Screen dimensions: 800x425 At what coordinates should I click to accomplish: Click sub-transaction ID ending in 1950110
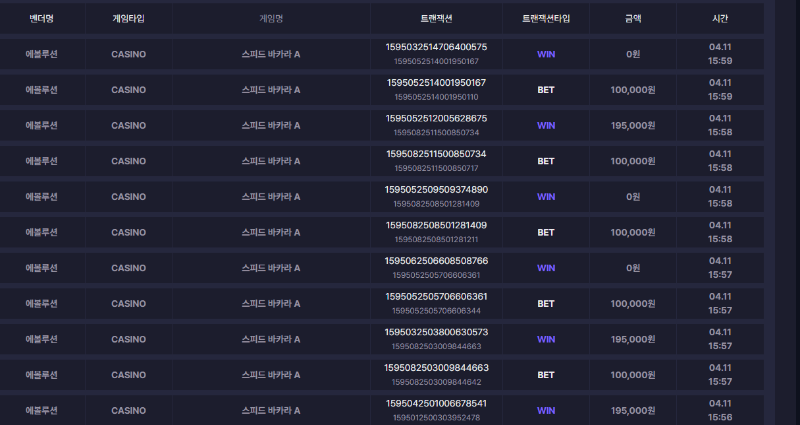(436, 97)
